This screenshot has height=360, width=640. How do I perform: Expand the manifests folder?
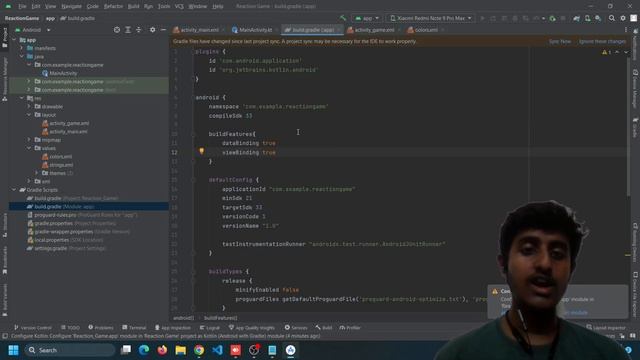click(x=22, y=48)
